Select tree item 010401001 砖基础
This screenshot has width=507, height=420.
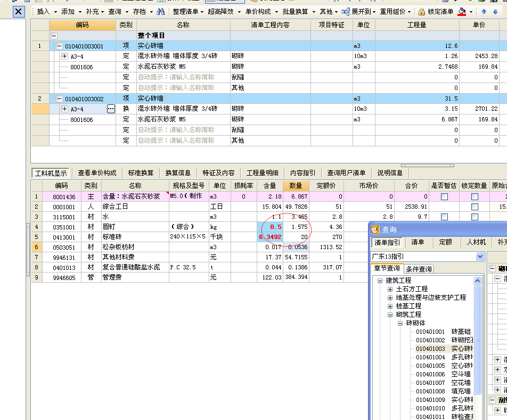443,332
